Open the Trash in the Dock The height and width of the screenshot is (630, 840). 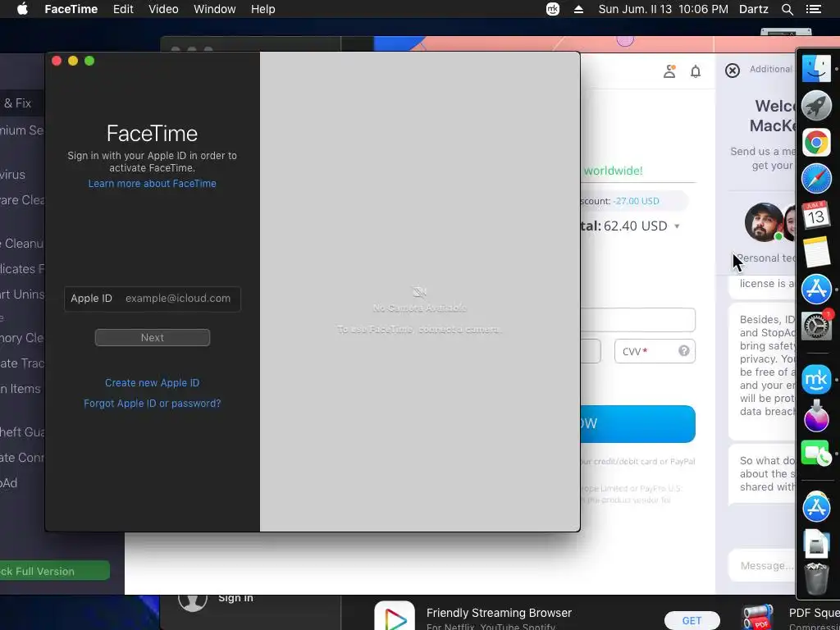pos(816,579)
